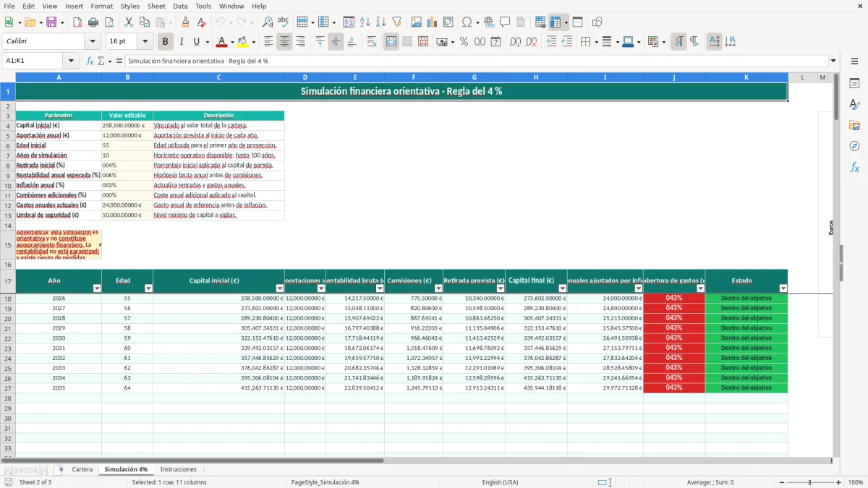Image resolution: width=868 pixels, height=488 pixels.
Task: Expand the Name Box dropdown
Action: 72,61
